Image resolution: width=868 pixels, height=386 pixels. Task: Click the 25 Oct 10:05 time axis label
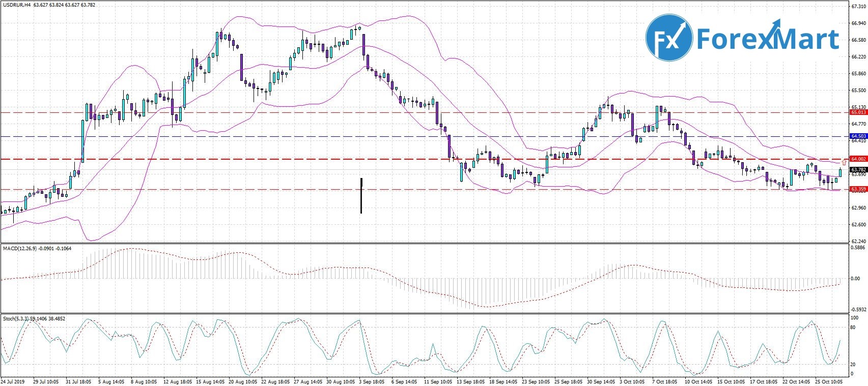pos(828,381)
